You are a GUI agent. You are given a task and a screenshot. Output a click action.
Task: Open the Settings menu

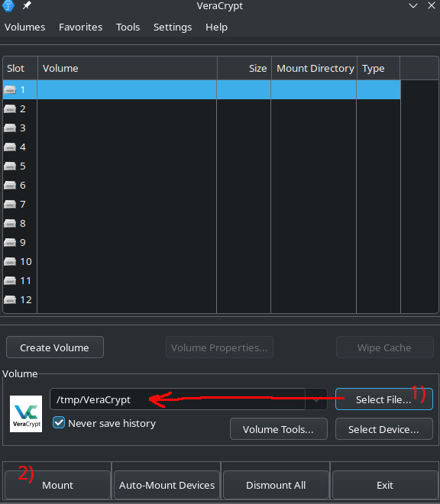pos(173,27)
